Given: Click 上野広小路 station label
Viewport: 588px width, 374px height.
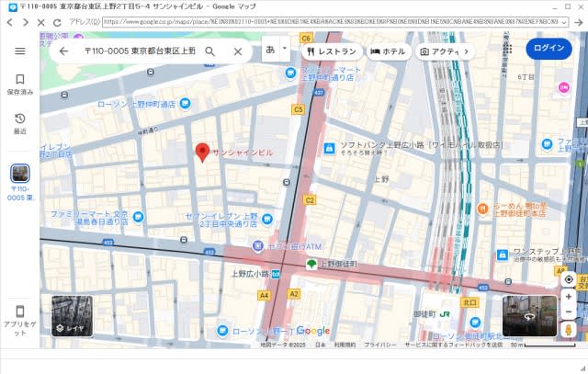Looking at the screenshot, I should point(250,274).
